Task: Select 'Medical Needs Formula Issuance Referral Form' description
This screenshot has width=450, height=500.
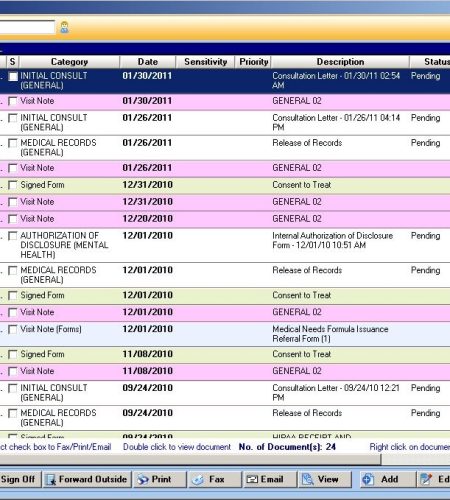Action: point(330,334)
